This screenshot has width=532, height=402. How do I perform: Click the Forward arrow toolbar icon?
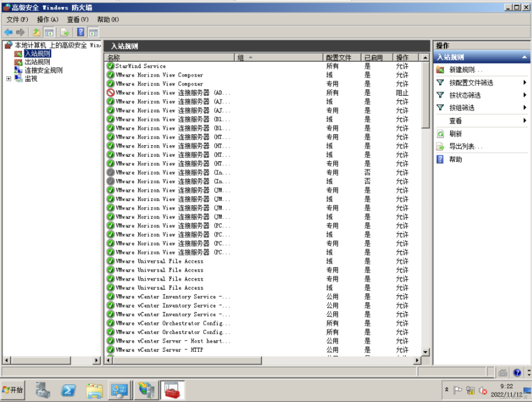[x=20, y=32]
